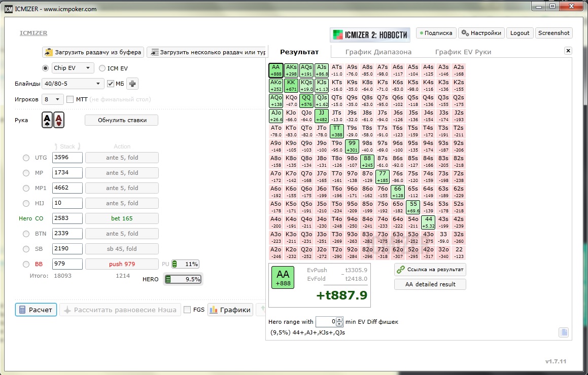Click the plus icon next to the МБ checkbox
This screenshot has height=375, width=588.
tap(132, 84)
